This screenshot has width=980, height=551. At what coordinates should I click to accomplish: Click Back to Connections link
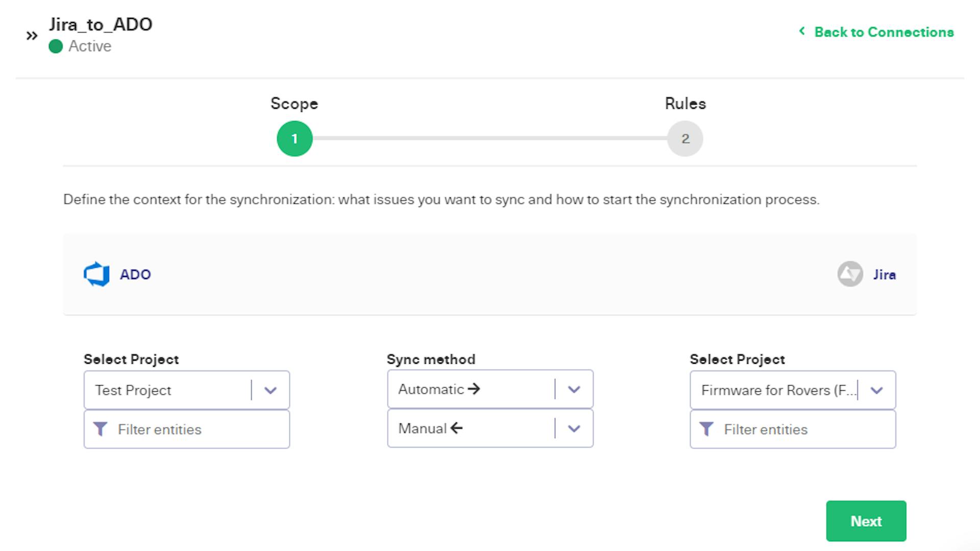coord(884,32)
